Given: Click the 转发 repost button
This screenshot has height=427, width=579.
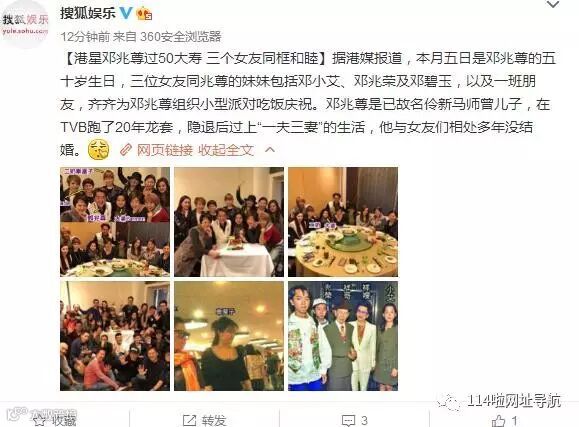Looking at the screenshot, I should 205,420.
